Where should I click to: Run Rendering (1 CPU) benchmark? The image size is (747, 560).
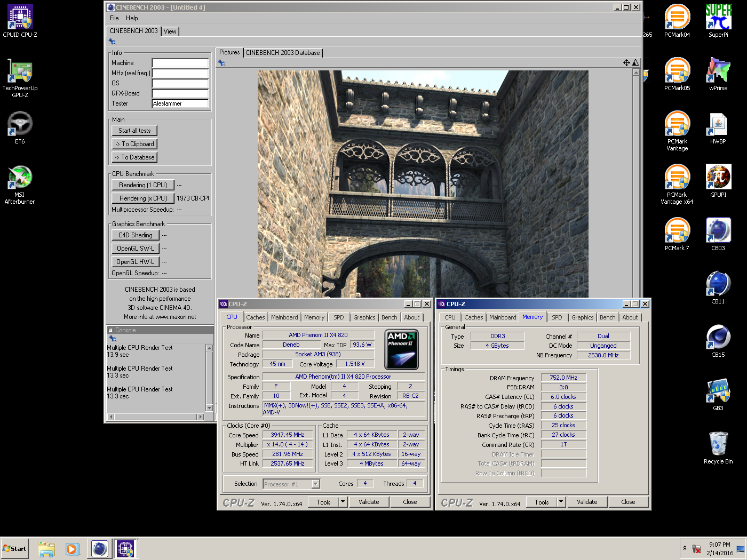coord(143,185)
